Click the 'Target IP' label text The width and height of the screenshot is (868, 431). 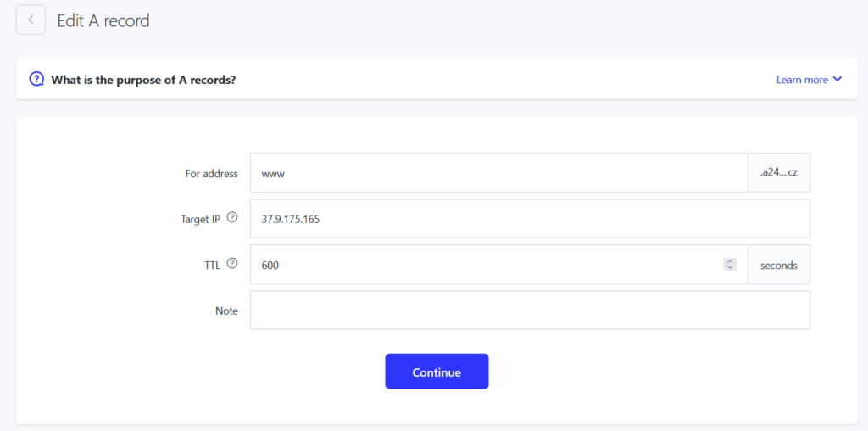tap(200, 219)
